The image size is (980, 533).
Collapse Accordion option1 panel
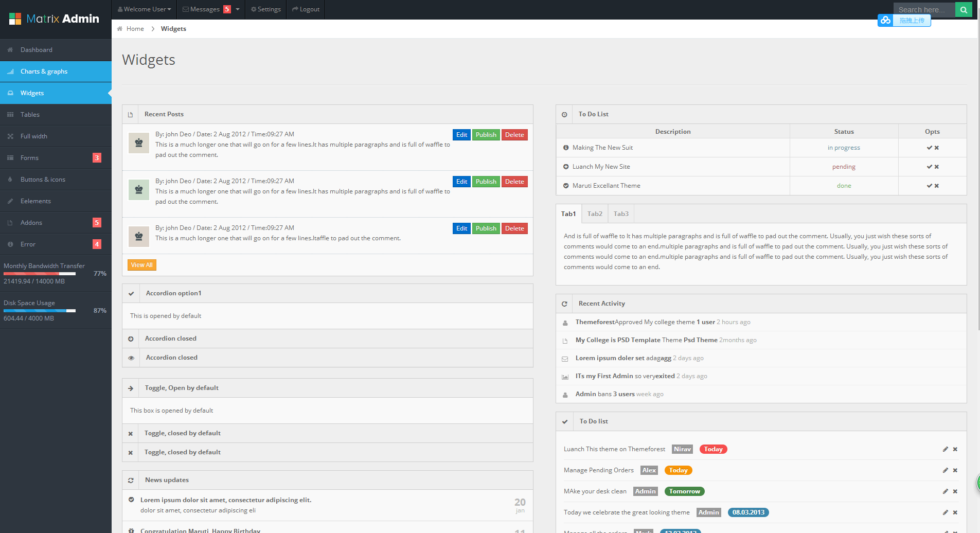coord(328,293)
